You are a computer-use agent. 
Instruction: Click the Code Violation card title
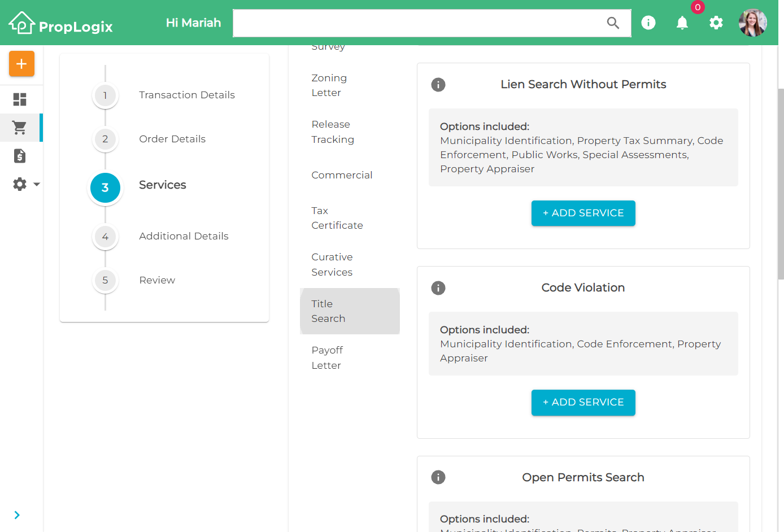pos(583,287)
